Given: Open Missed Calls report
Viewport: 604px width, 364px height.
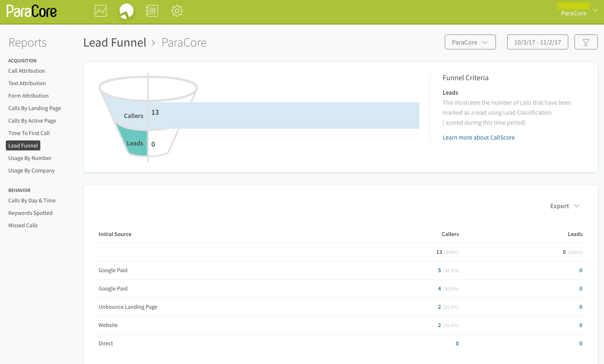Looking at the screenshot, I should pos(23,225).
